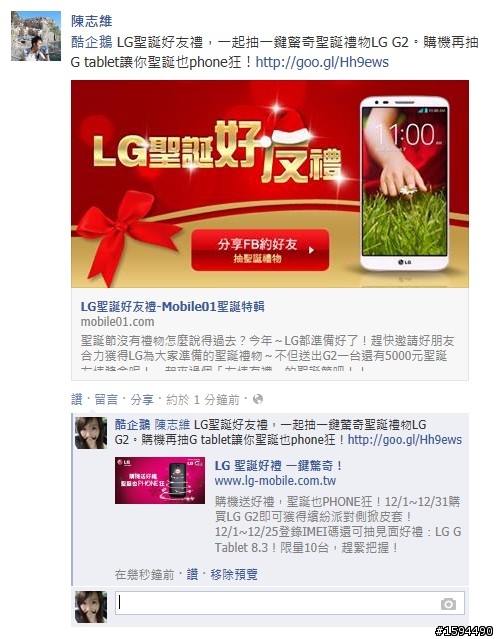
Task: Open 陳志維's profile picture at the top
Action: pos(36,36)
